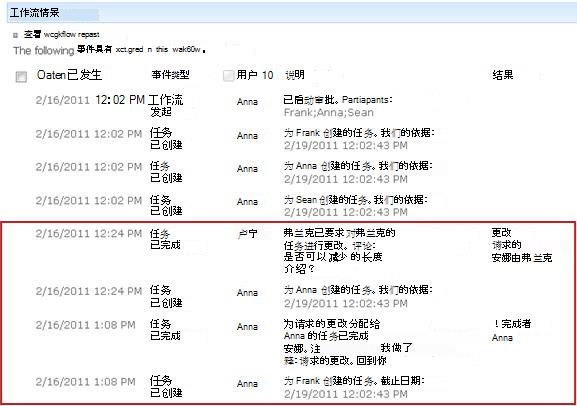
Task: Select result text 更改 请求的 安娜由弗兰克
Action: point(522,245)
